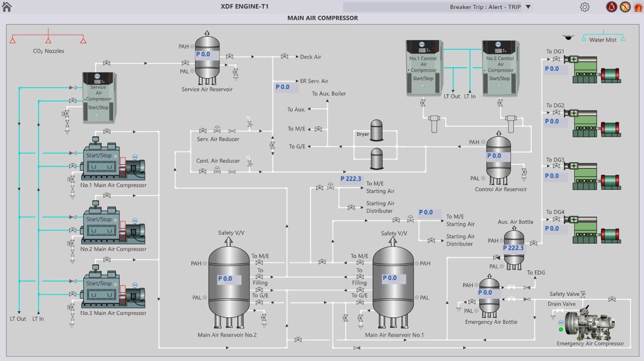Click the Safety Valve icon near Emergency Compressor
644x361 pixels.
pos(583,294)
